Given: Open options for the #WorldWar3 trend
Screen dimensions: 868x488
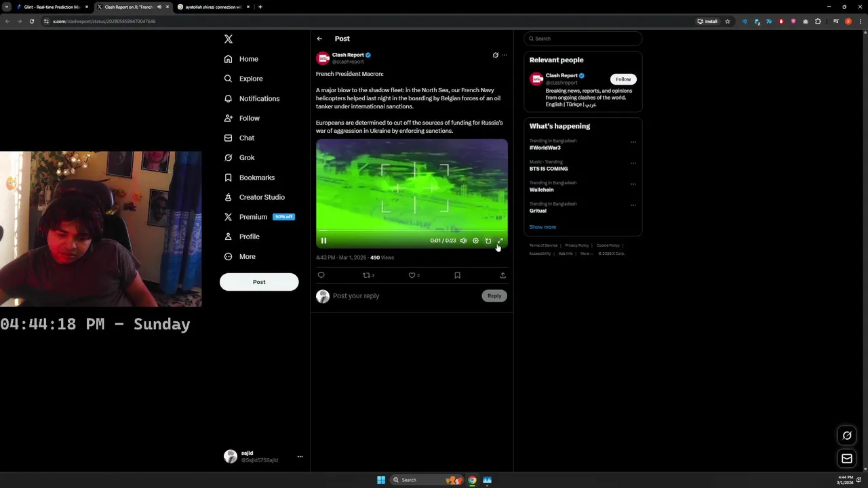Looking at the screenshot, I should coord(633,142).
